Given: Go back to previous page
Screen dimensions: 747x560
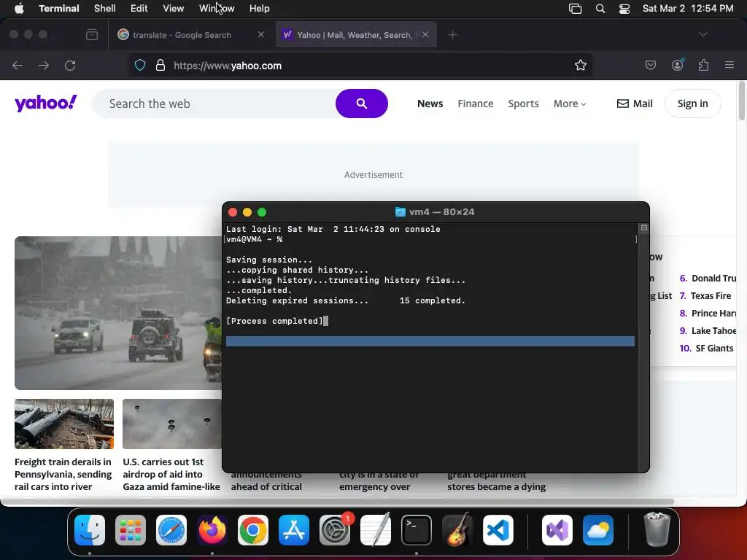Looking at the screenshot, I should 18,65.
